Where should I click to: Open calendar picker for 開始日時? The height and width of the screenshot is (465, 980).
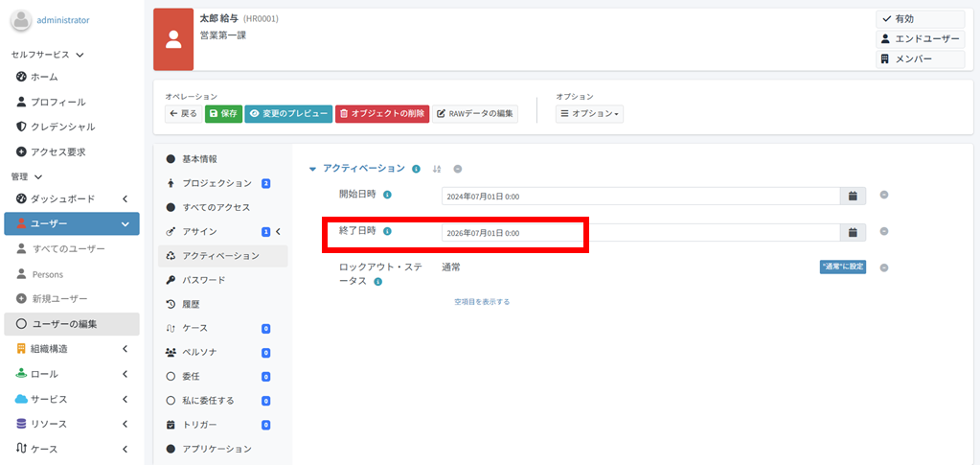pyautogui.click(x=853, y=196)
